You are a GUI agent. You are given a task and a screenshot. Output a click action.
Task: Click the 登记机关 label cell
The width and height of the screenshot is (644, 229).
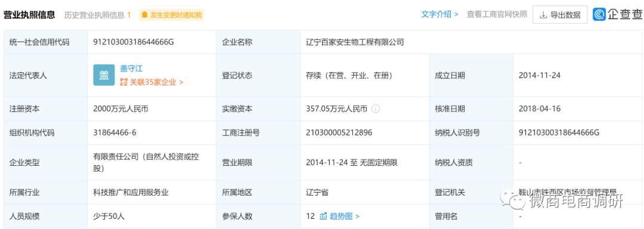[x=471, y=193]
